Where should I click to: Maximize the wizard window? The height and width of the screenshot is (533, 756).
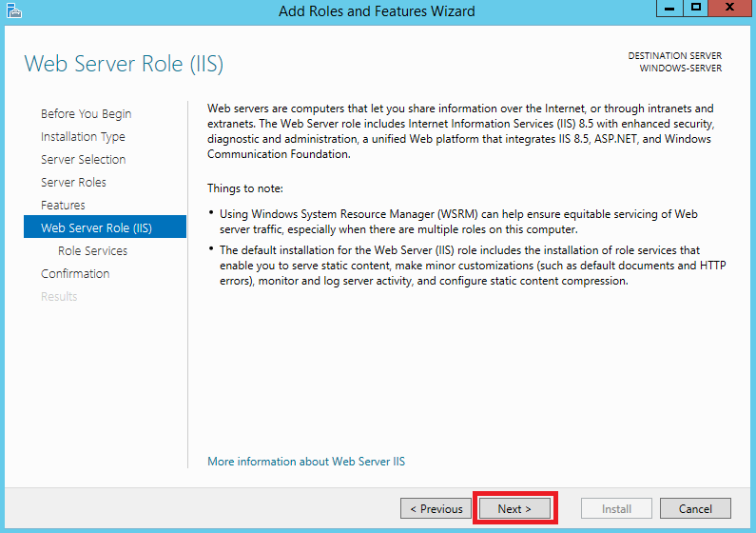(696, 9)
